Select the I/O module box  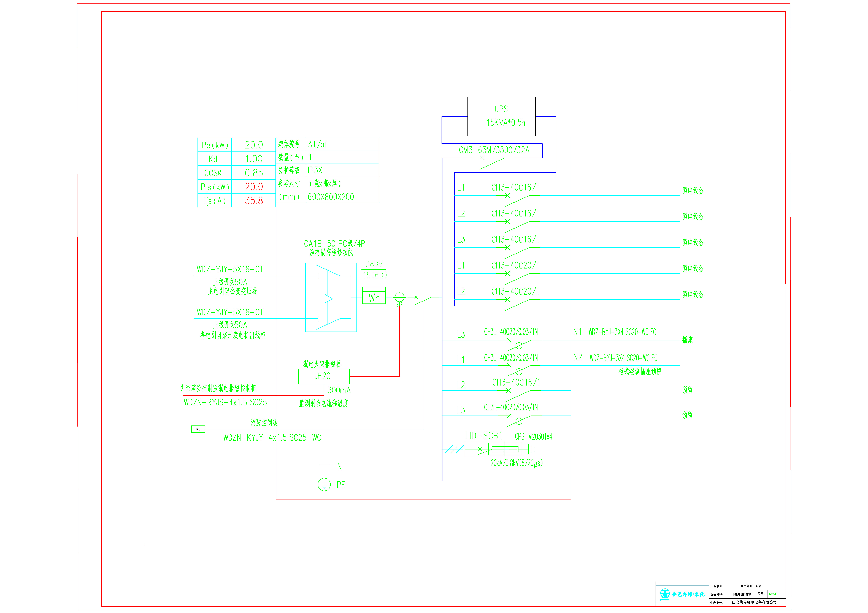[198, 429]
